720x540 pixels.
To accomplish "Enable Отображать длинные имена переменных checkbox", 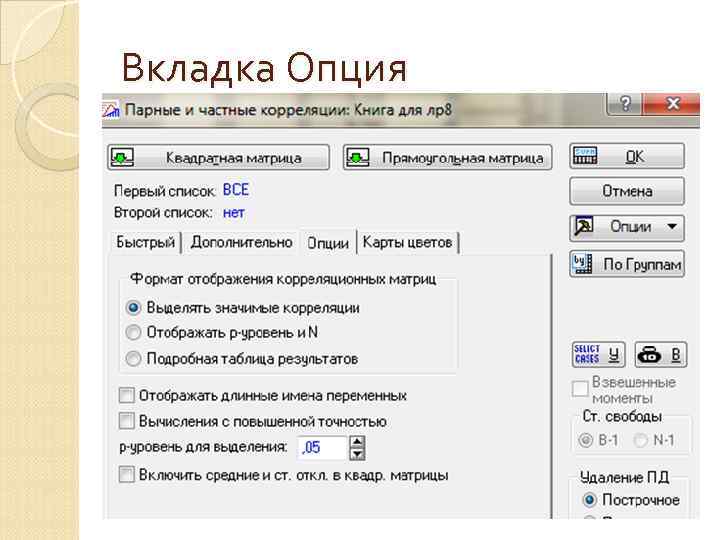I will [126, 395].
